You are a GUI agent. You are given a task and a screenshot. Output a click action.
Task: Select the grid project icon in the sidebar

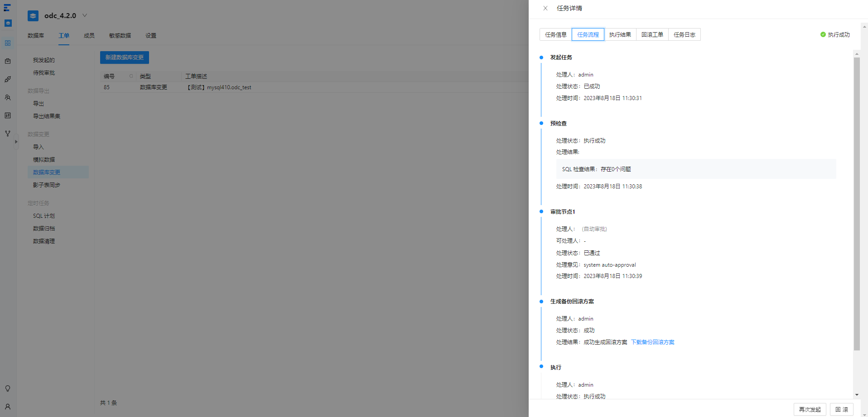pyautogui.click(x=8, y=43)
